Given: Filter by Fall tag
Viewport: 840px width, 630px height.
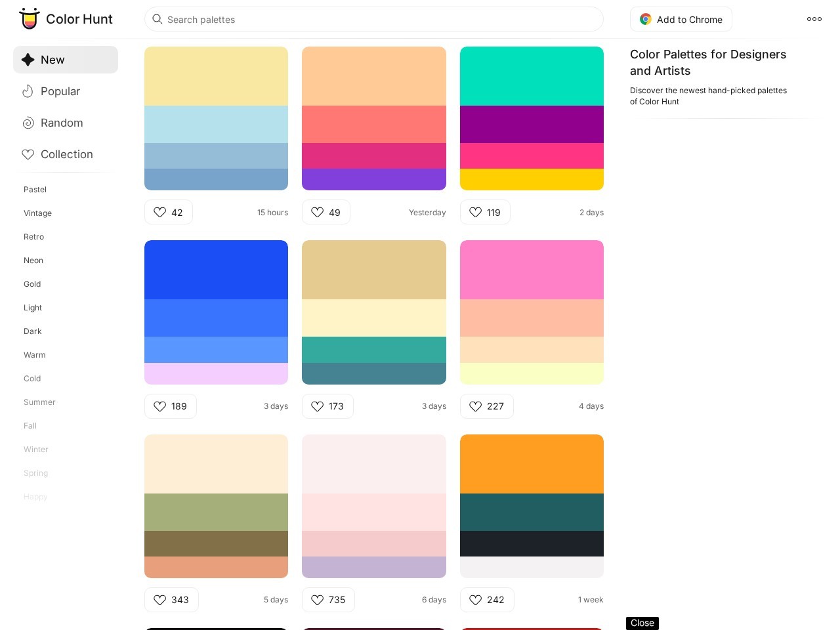Looking at the screenshot, I should (30, 426).
